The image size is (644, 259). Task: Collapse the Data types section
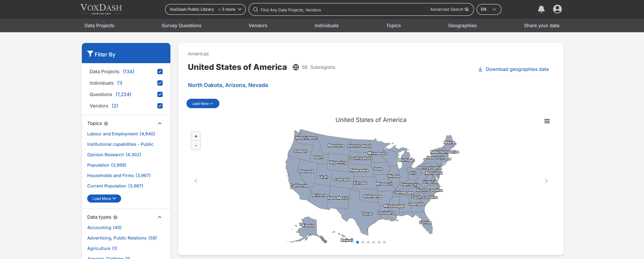point(160,217)
